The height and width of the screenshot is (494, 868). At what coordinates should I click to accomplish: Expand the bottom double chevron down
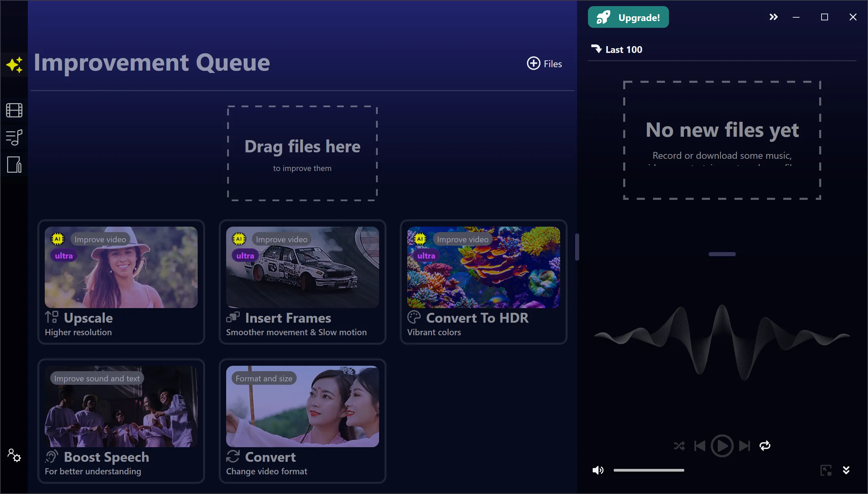[846, 470]
